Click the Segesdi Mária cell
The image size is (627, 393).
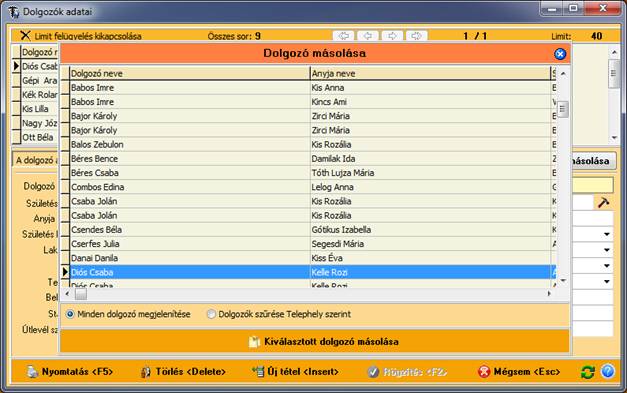pyautogui.click(x=430, y=244)
